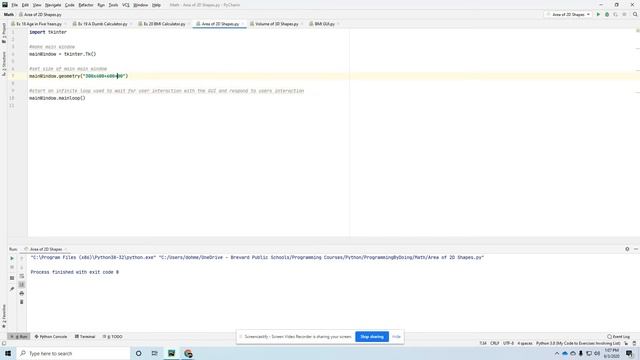This screenshot has height=360, width=640.
Task: Click the grey Stop icon in top toolbar
Action: (624, 14)
